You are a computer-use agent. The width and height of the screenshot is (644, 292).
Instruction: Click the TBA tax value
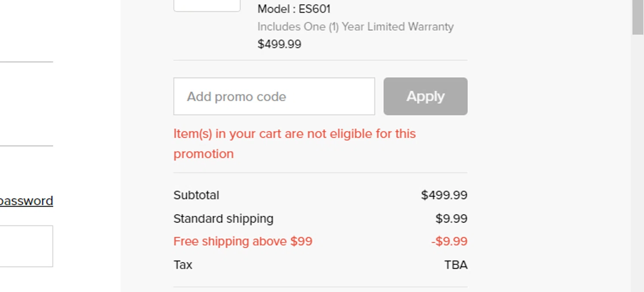click(x=456, y=265)
